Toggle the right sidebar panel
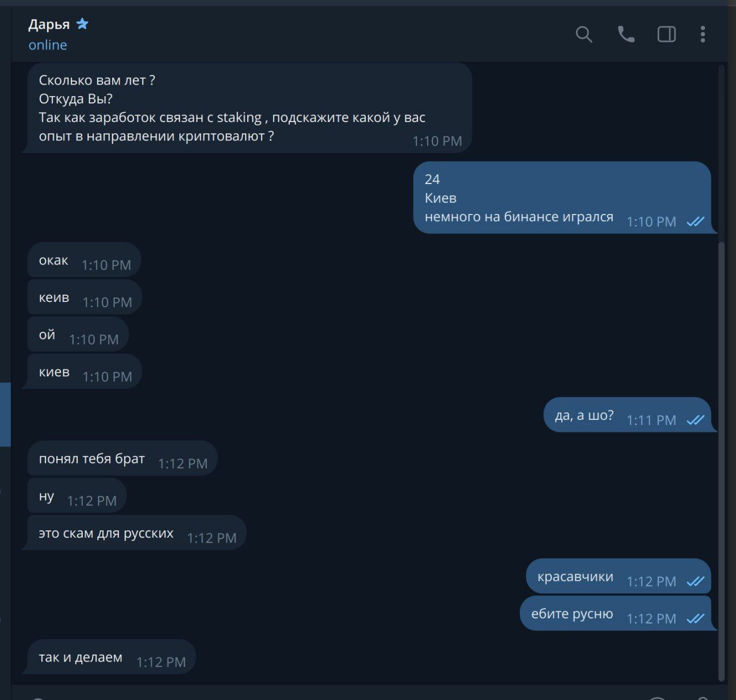 click(666, 35)
